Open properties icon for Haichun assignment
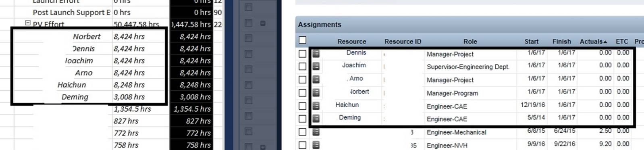 (316, 106)
